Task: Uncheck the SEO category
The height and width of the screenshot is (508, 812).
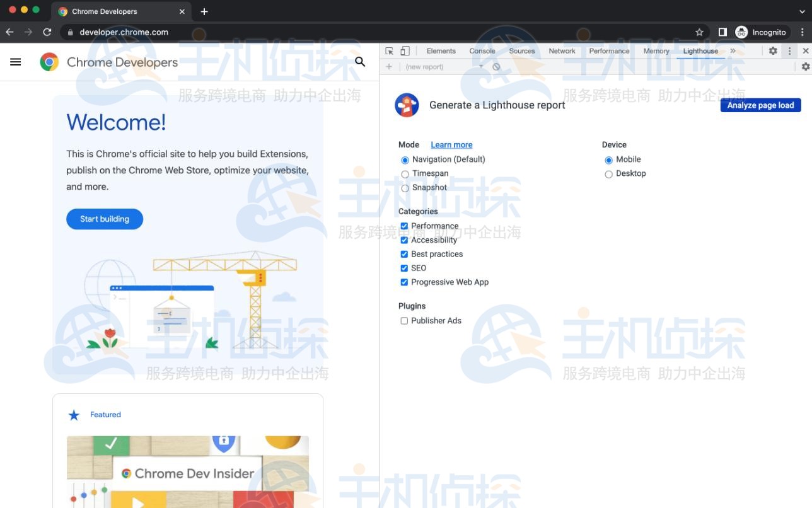Action: (x=404, y=268)
